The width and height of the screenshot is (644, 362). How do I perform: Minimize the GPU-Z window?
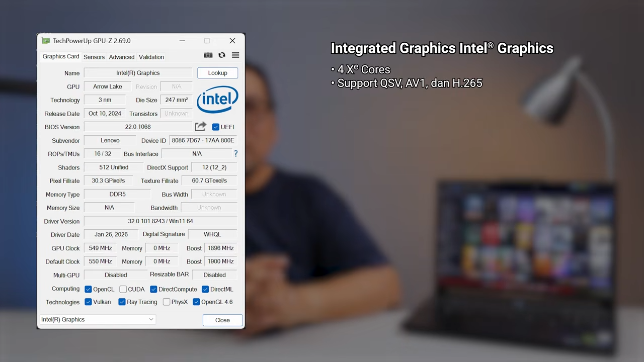[182, 41]
